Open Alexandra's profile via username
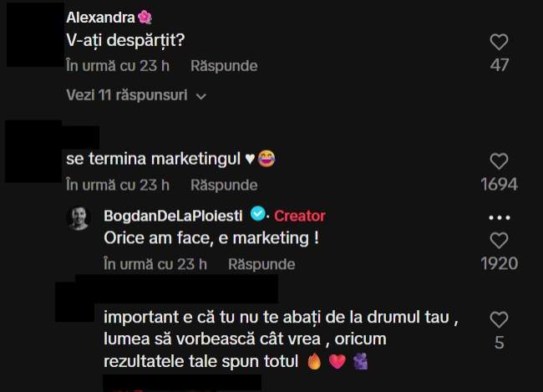 [x=100, y=18]
